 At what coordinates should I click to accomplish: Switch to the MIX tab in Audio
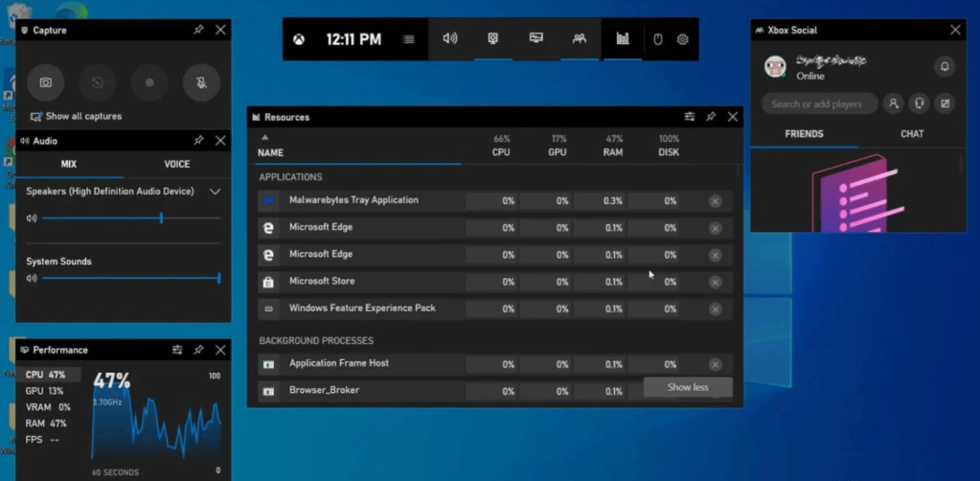69,164
